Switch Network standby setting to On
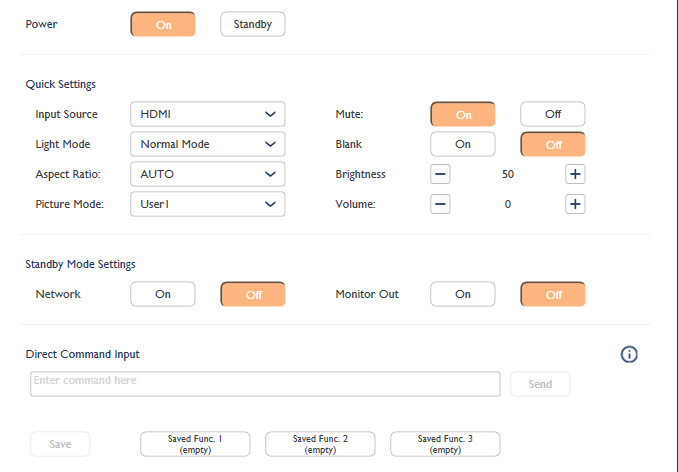Screen dimensions: 678x472 (x=163, y=294)
